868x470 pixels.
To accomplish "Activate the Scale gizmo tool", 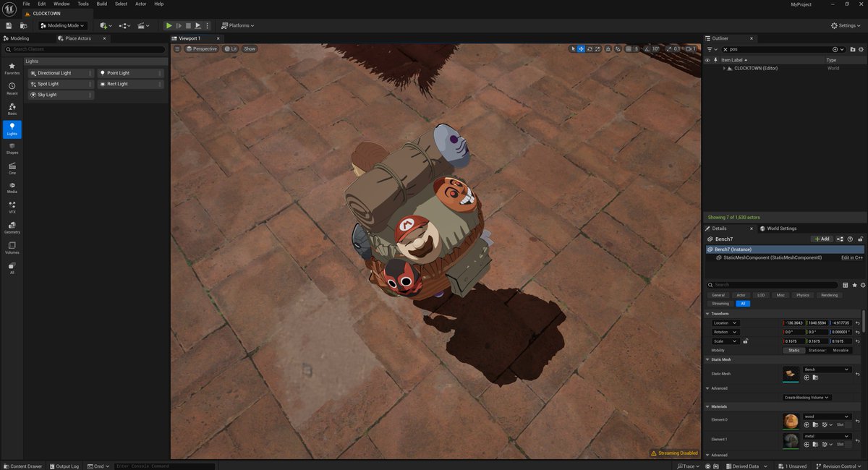I will click(599, 48).
